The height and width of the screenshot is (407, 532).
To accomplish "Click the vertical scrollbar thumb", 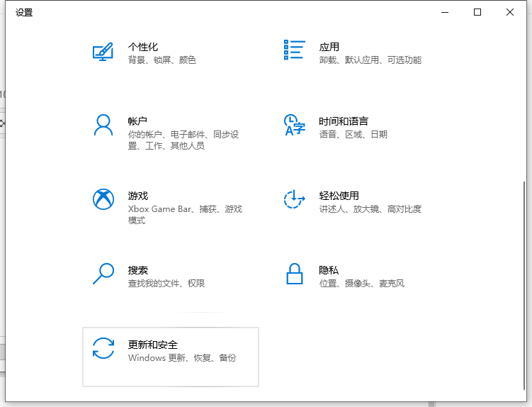I will 524,285.
